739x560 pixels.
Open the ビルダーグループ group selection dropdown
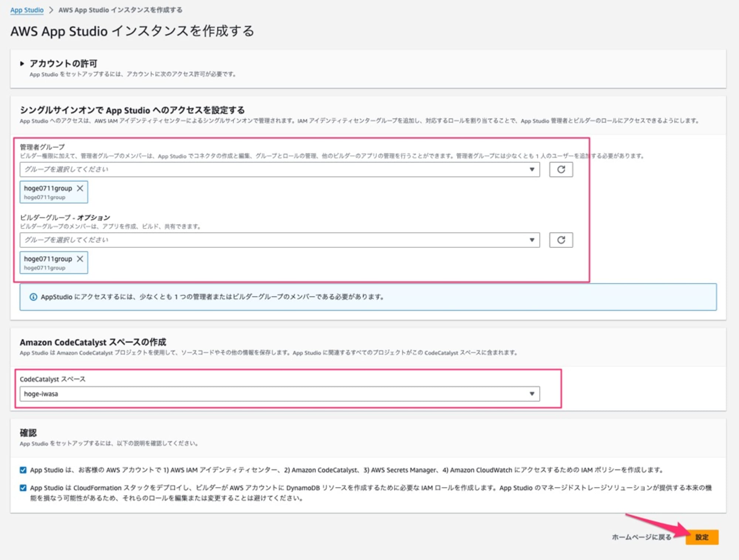[280, 240]
